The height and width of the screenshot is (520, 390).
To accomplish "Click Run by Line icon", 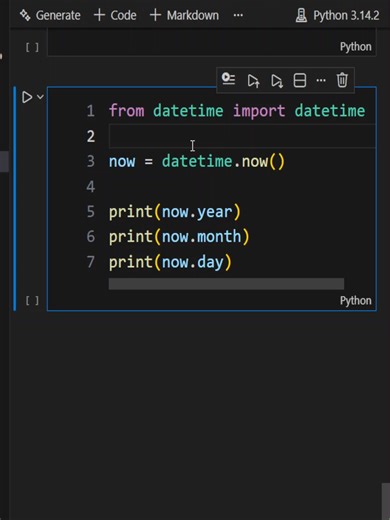I will click(229, 80).
